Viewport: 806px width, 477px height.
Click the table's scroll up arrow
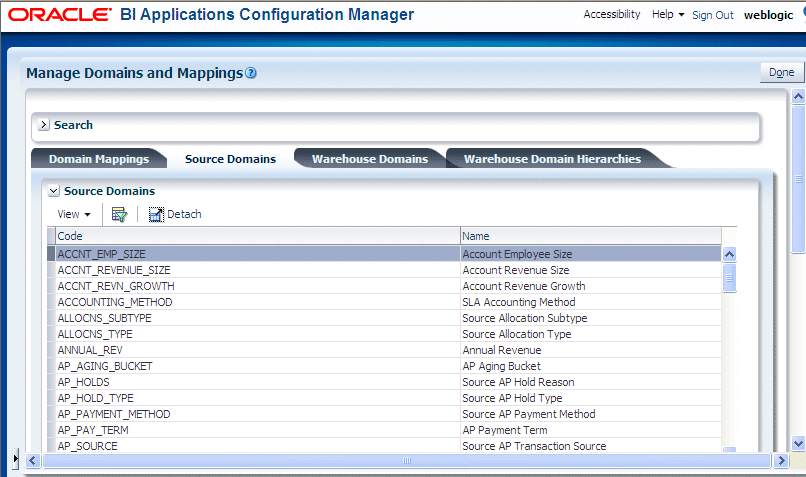[x=729, y=254]
